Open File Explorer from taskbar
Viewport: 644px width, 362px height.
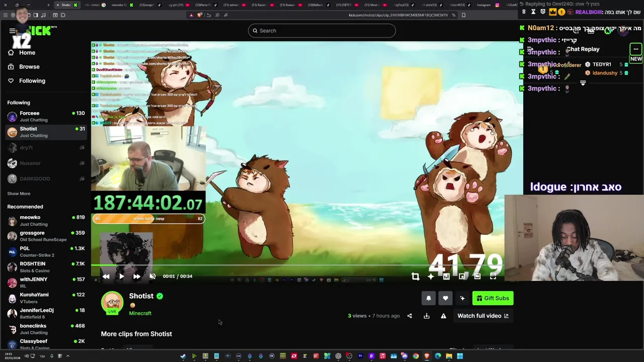tap(449, 356)
